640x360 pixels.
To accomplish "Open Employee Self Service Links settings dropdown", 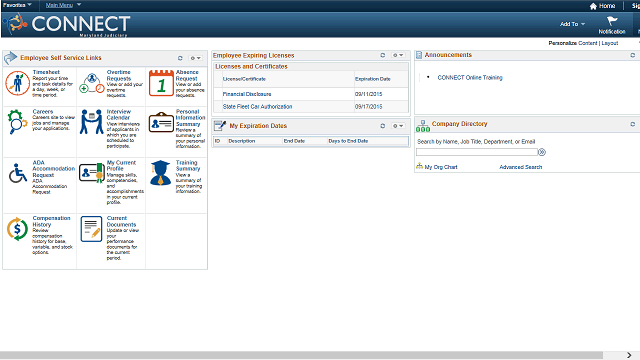I will coord(195,58).
